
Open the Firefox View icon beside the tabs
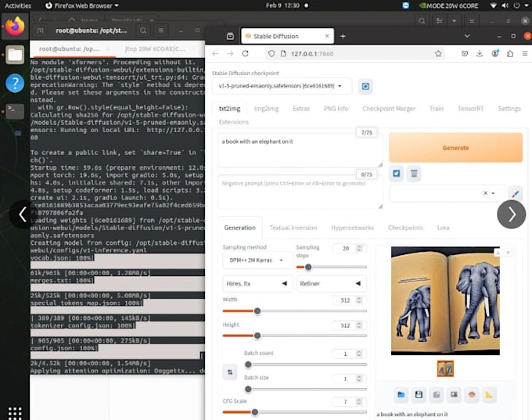(230, 36)
